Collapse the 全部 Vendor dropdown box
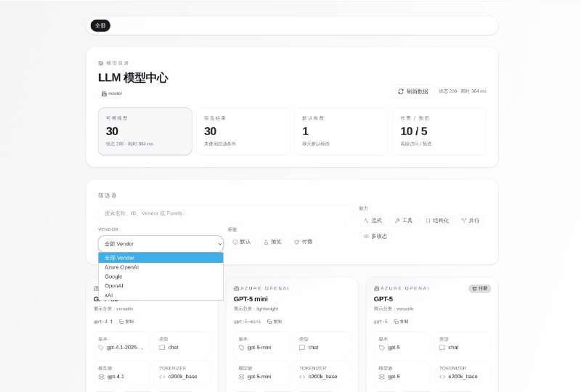The height and width of the screenshot is (392, 581). click(161, 244)
